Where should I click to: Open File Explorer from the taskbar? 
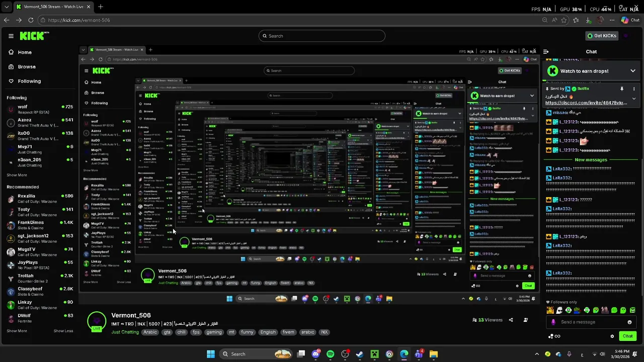click(433, 354)
